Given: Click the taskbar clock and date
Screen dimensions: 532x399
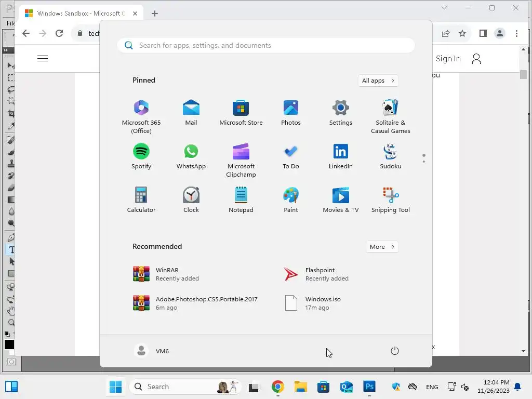Looking at the screenshot, I should click(494, 387).
